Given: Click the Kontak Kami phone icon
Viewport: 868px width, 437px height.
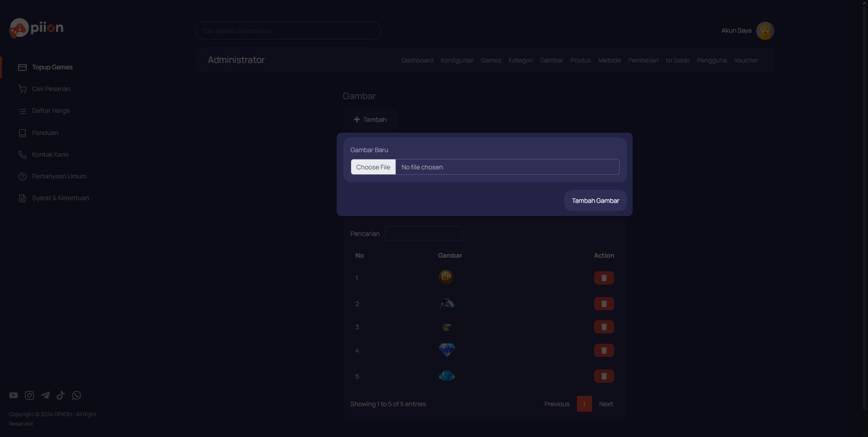Looking at the screenshot, I should click(x=22, y=154).
